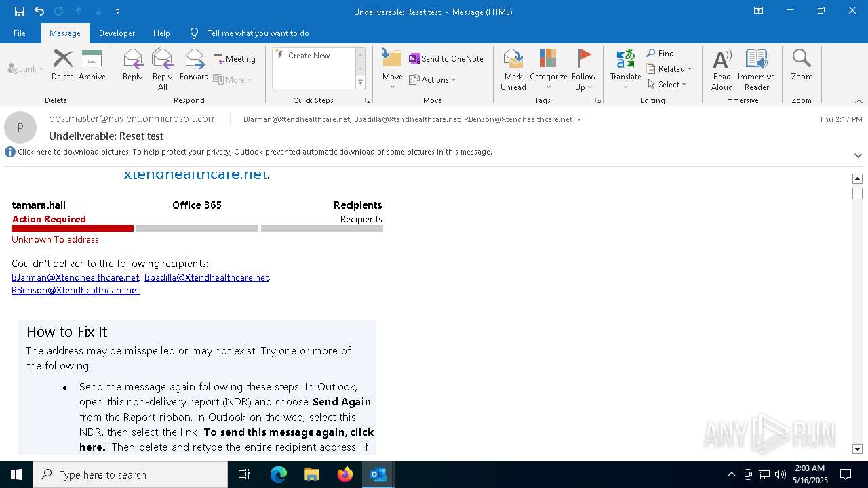Open the Zoom dialog
The height and width of the screenshot is (488, 868).
(802, 65)
